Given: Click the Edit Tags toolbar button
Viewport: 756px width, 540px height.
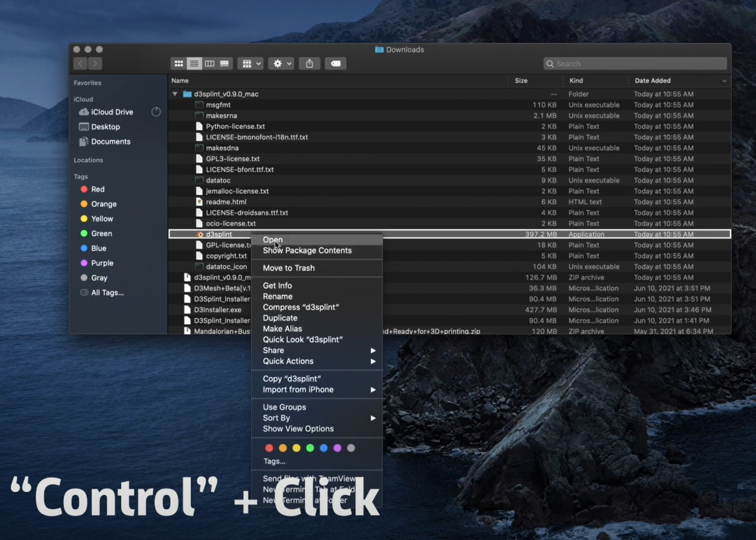Looking at the screenshot, I should click(x=335, y=64).
